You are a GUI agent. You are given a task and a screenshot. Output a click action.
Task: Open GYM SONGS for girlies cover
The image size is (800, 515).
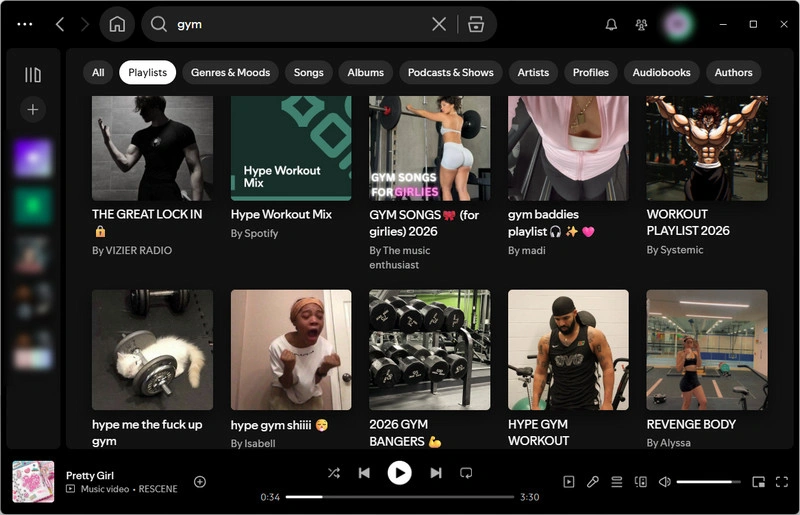430,148
